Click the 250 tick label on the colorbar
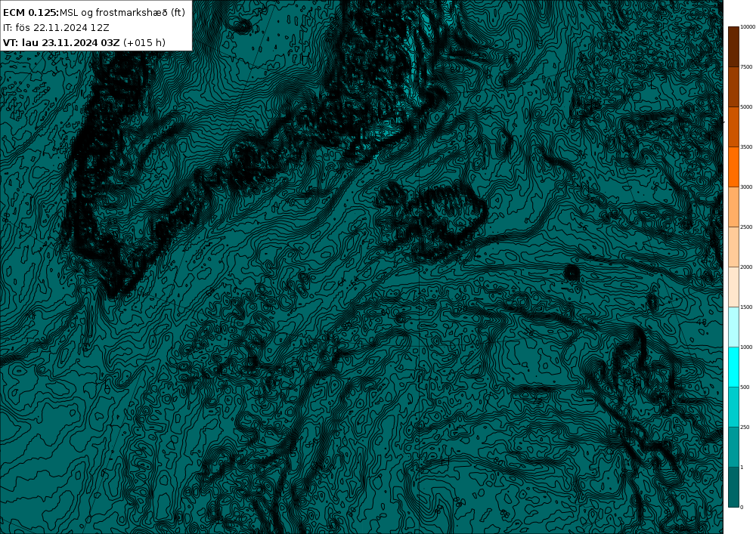 pos(745,427)
